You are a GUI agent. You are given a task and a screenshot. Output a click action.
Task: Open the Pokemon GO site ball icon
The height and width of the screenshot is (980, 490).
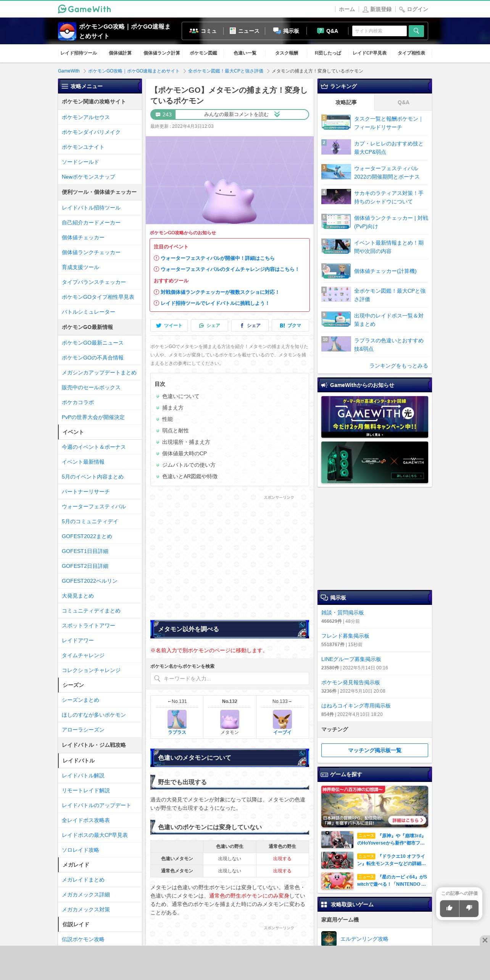pos(67,31)
